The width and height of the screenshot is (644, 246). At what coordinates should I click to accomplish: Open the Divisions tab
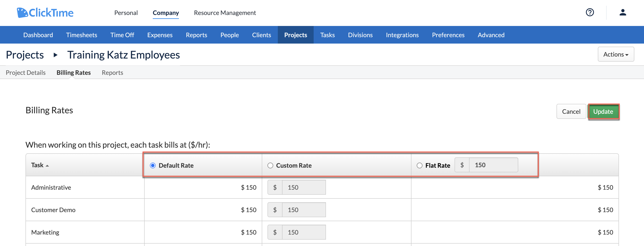pyautogui.click(x=360, y=35)
